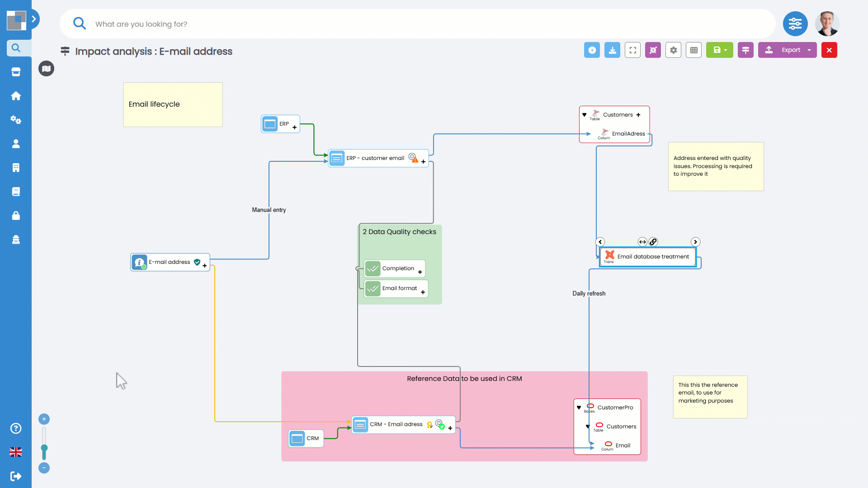Viewport: 868px width, 488px height.
Task: Expand left sidebar with chevron arrow
Action: [34, 19]
